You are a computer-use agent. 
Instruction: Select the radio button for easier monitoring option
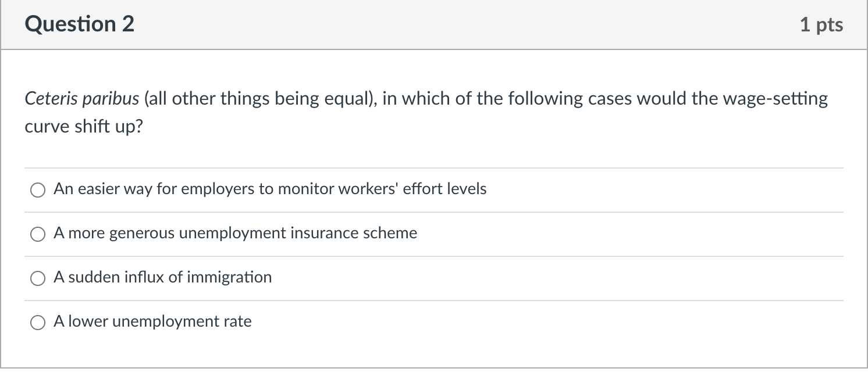(x=38, y=190)
